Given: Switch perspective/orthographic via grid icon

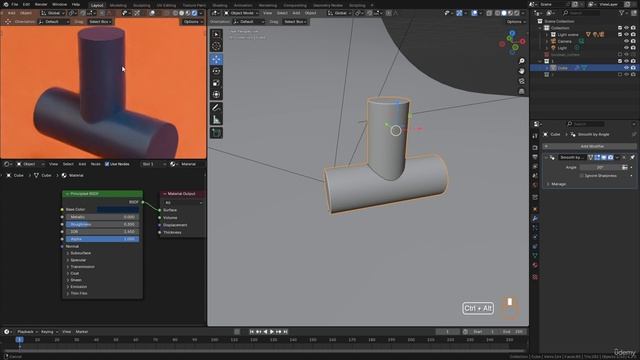Looking at the screenshot, I should click(522, 91).
